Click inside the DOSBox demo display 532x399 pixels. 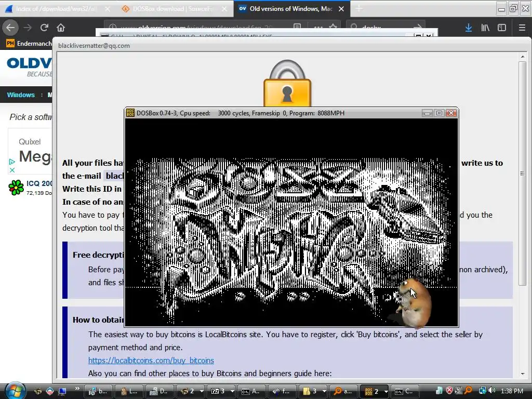[x=291, y=222]
